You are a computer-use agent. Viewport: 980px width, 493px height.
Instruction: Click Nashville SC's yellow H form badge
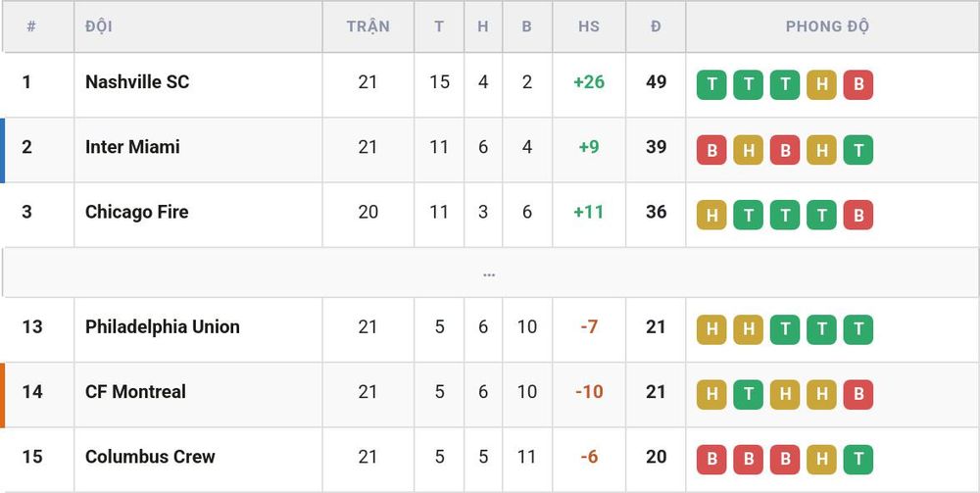821,85
